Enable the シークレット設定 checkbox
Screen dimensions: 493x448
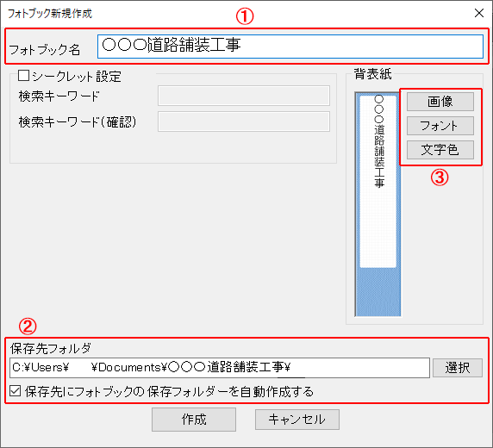[x=23, y=76]
